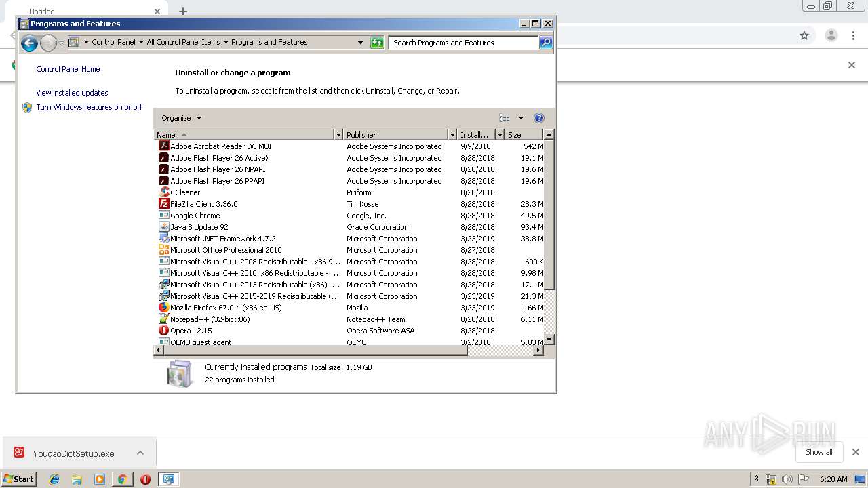The width and height of the screenshot is (868, 488).
Task: Click the Forward arrow navigation button
Action: [48, 43]
